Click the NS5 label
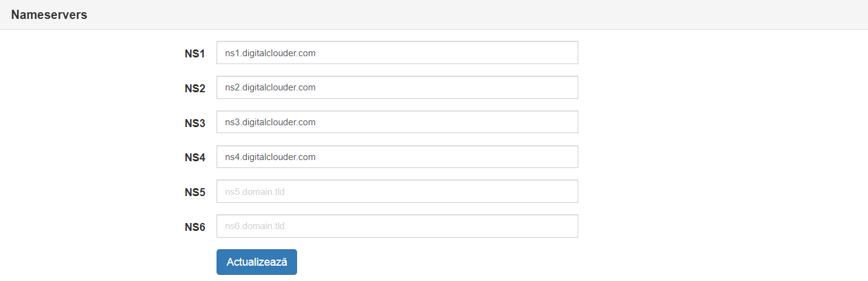This screenshot has width=868, height=281. 195,192
